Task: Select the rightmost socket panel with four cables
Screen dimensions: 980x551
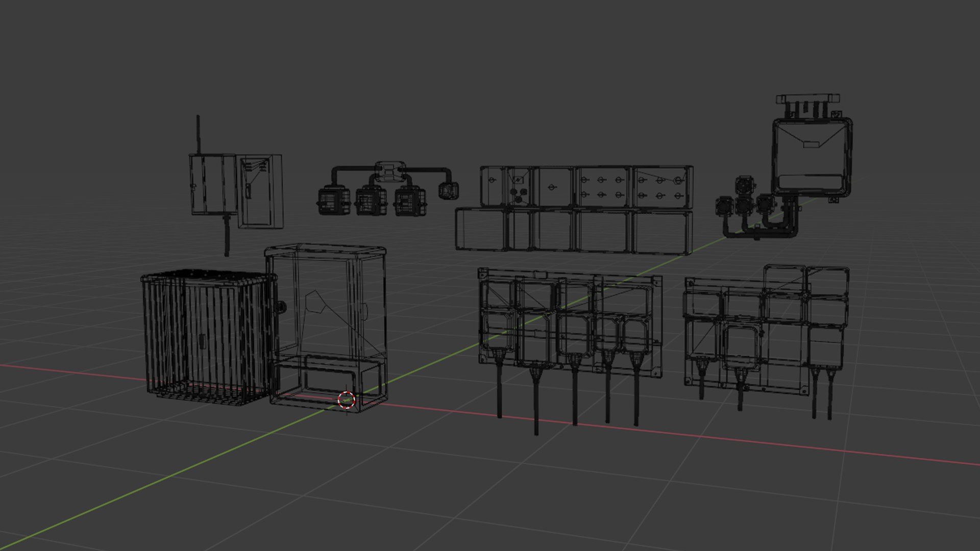Action: click(766, 341)
